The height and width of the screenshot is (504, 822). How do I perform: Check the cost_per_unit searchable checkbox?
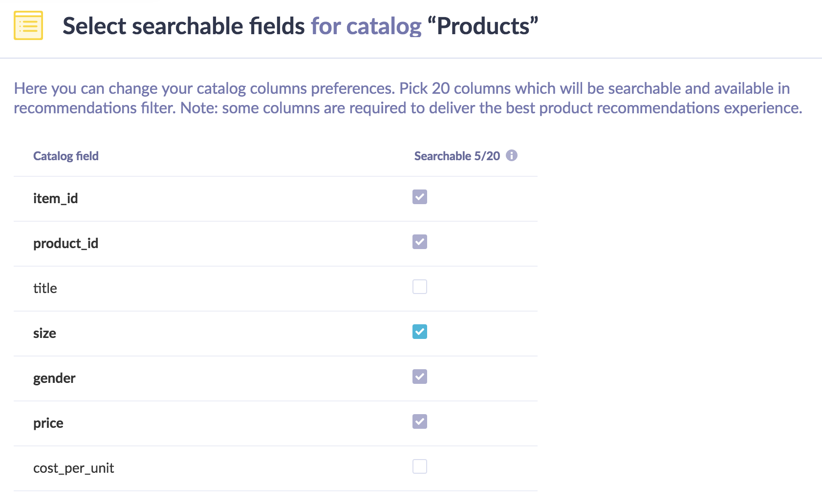pos(419,466)
